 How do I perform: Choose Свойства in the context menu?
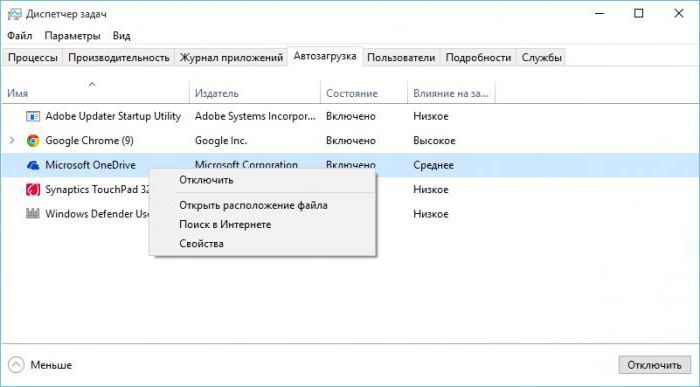point(262,244)
